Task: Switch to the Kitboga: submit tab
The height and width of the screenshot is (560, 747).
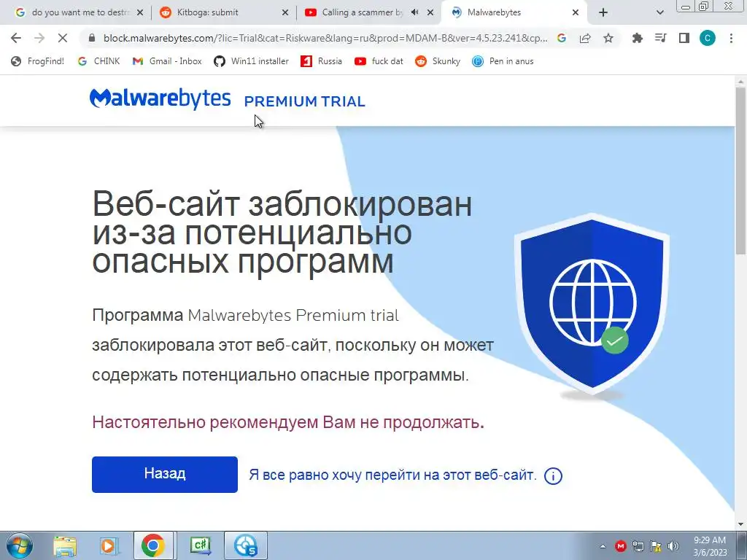Action: 224,12
